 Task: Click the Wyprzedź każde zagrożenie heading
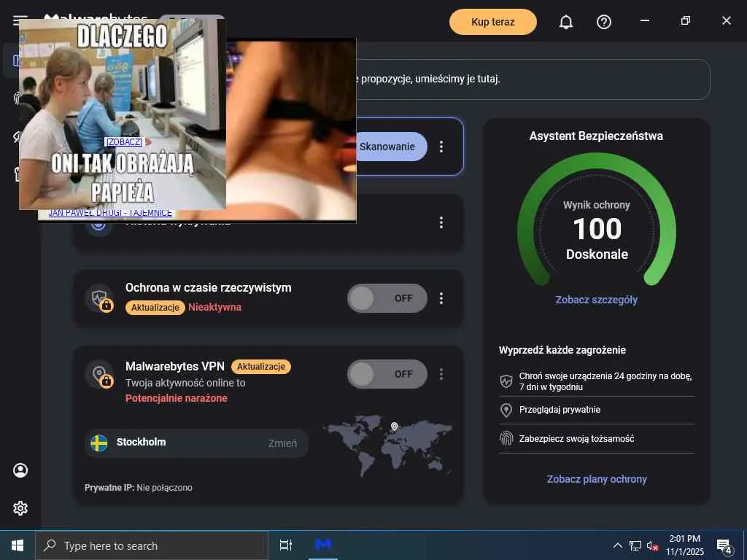562,350
